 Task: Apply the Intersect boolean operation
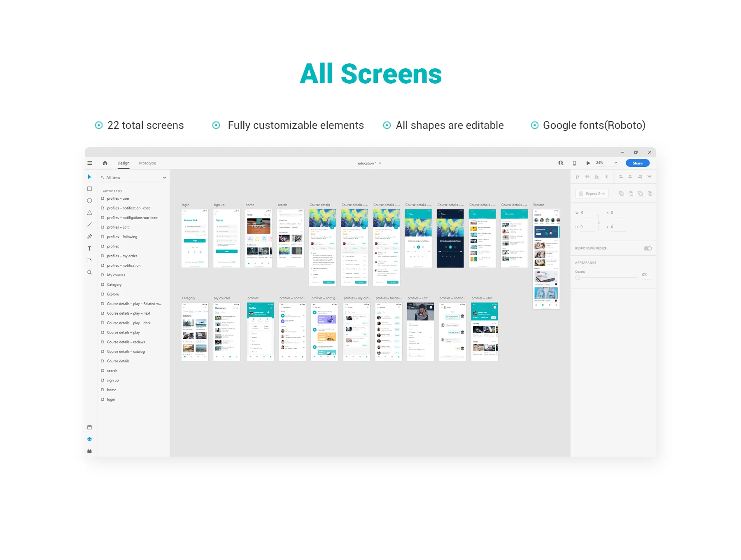coord(641,194)
